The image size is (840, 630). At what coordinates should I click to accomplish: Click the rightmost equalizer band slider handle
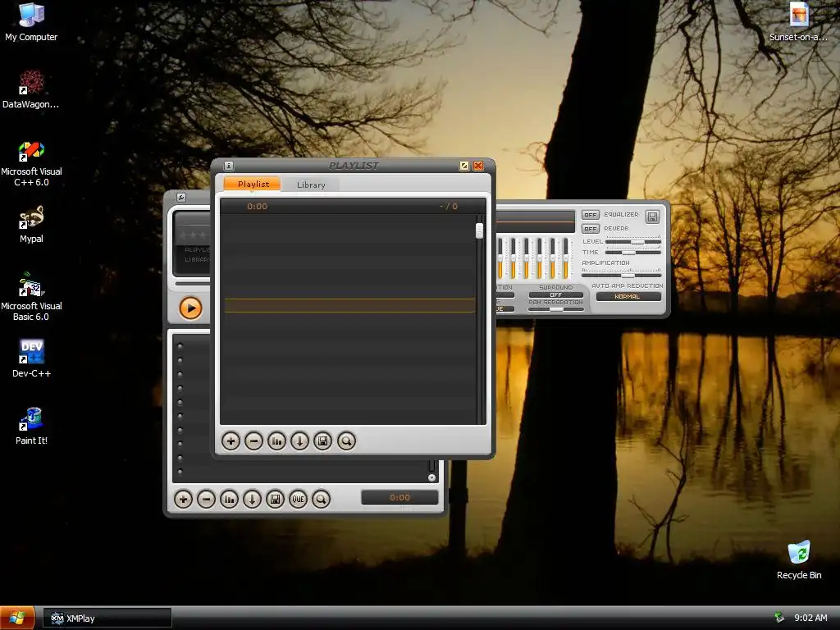tap(566, 257)
